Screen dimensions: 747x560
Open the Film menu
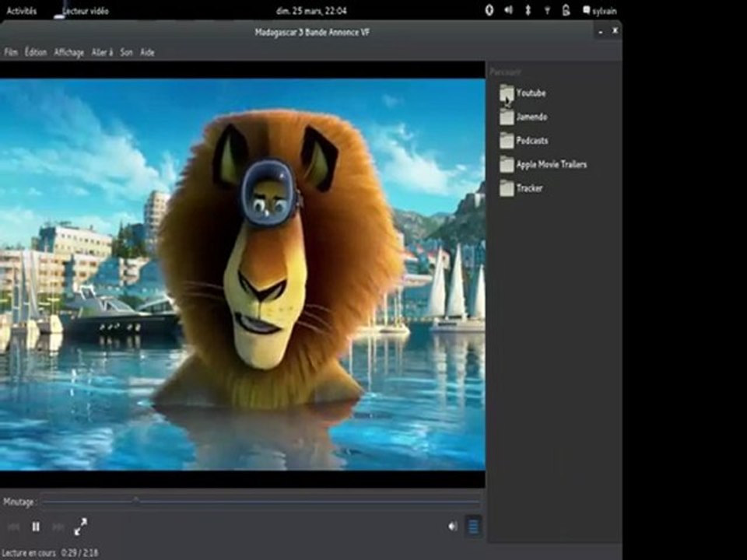click(11, 52)
